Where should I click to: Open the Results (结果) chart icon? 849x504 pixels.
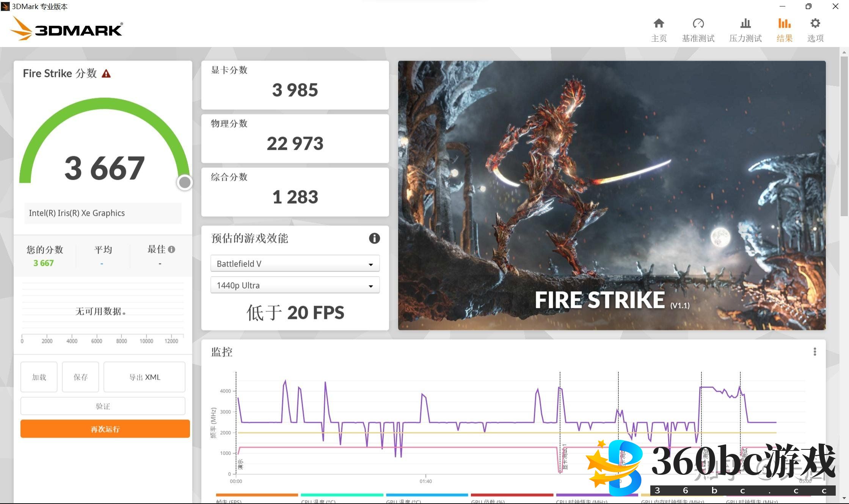point(785,24)
